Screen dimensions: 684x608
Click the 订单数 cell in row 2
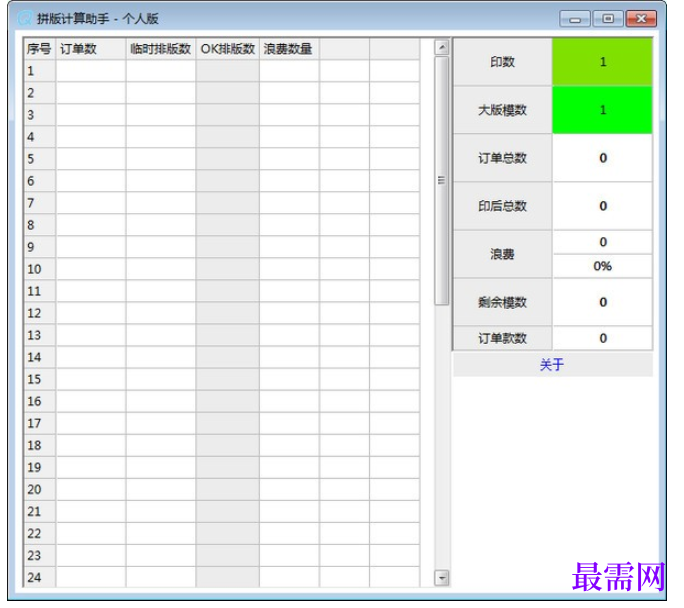[x=92, y=94]
